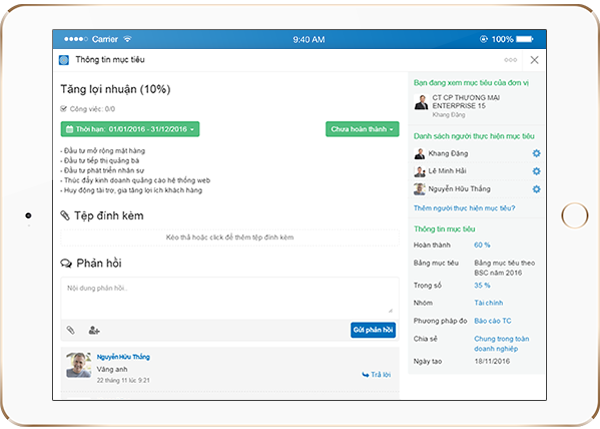
Task: Open settings gear next to Khang Đặng
Action: (x=536, y=153)
